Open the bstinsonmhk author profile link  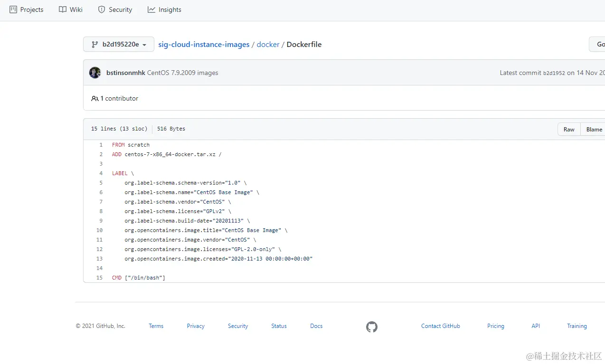[125, 73]
